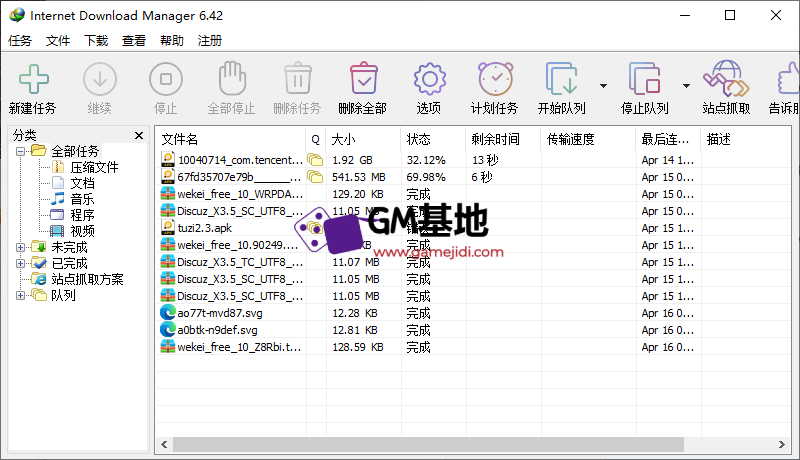Select 队列 tree item
Image resolution: width=800 pixels, height=460 pixels.
click(x=63, y=295)
